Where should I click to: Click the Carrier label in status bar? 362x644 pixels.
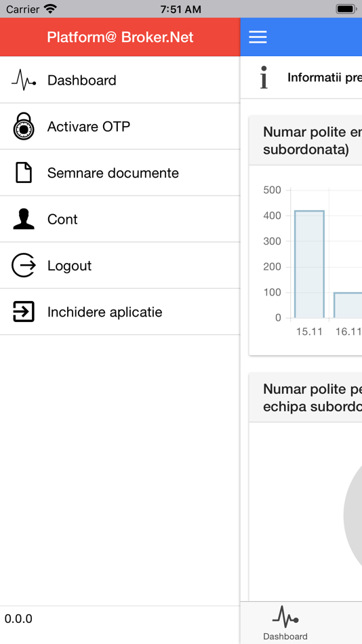coord(22,9)
